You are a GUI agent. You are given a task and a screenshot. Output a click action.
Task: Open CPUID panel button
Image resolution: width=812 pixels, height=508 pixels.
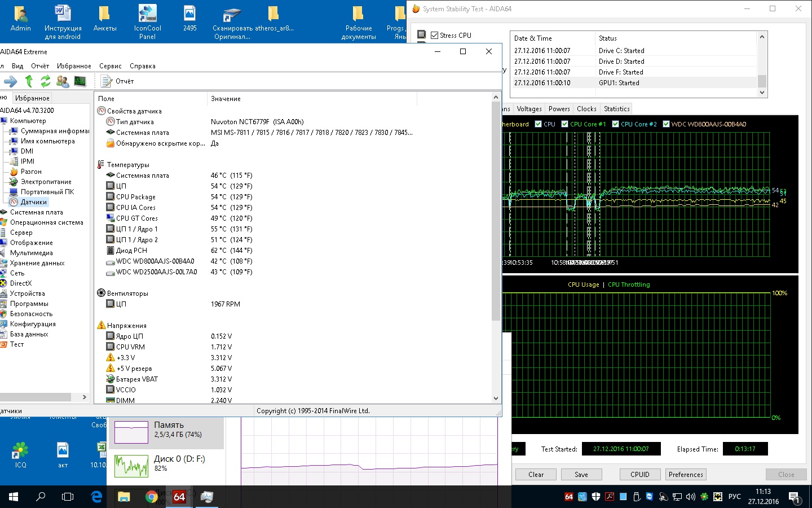(x=640, y=475)
